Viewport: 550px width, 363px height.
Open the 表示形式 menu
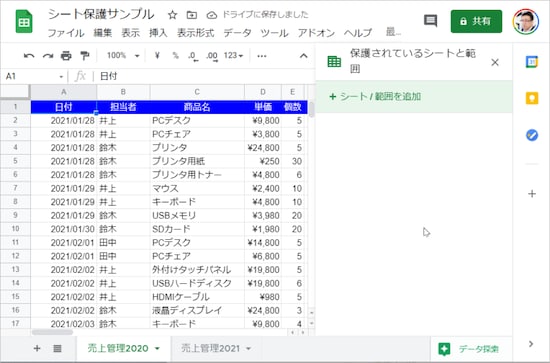click(195, 33)
